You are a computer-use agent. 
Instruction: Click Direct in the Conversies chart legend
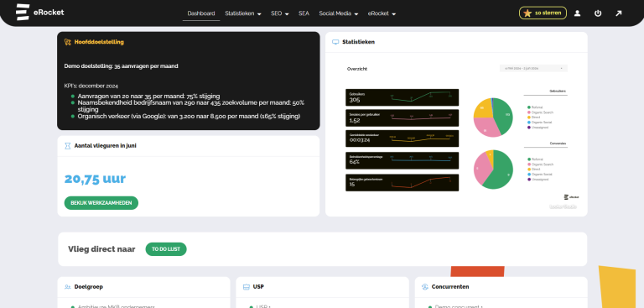pyautogui.click(x=534, y=170)
